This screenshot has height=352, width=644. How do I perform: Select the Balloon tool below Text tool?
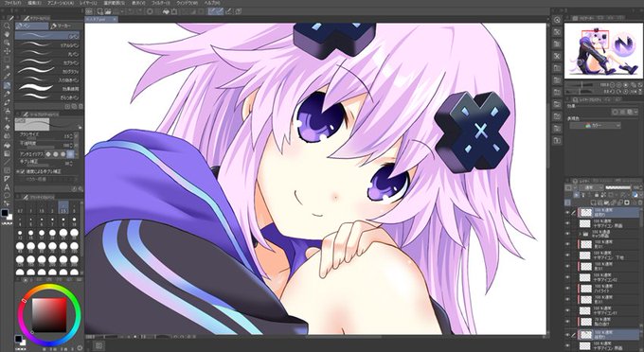(8, 195)
